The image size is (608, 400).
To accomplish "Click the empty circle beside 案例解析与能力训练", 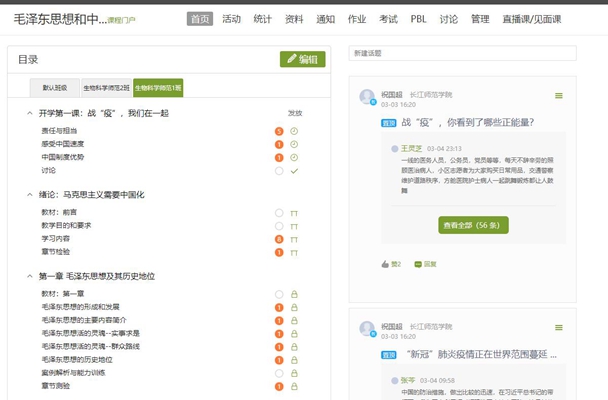I will pyautogui.click(x=279, y=373).
